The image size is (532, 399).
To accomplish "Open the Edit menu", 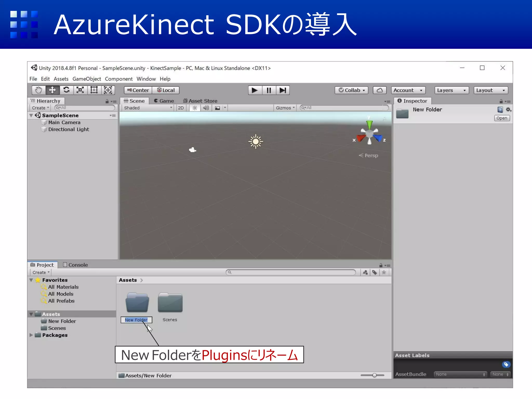I will point(45,79).
